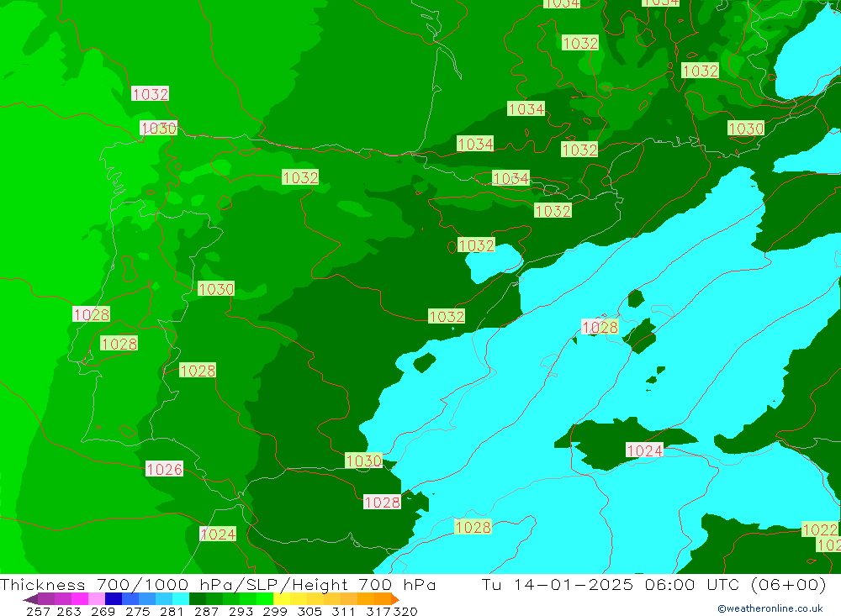The image size is (841, 616).
Task: Click the legend value 305
Action: coord(309,611)
